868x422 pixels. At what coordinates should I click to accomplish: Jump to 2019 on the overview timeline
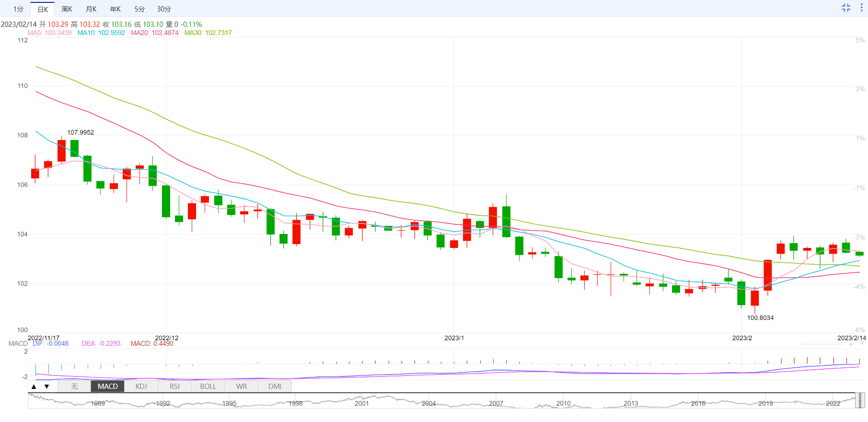coord(766,403)
